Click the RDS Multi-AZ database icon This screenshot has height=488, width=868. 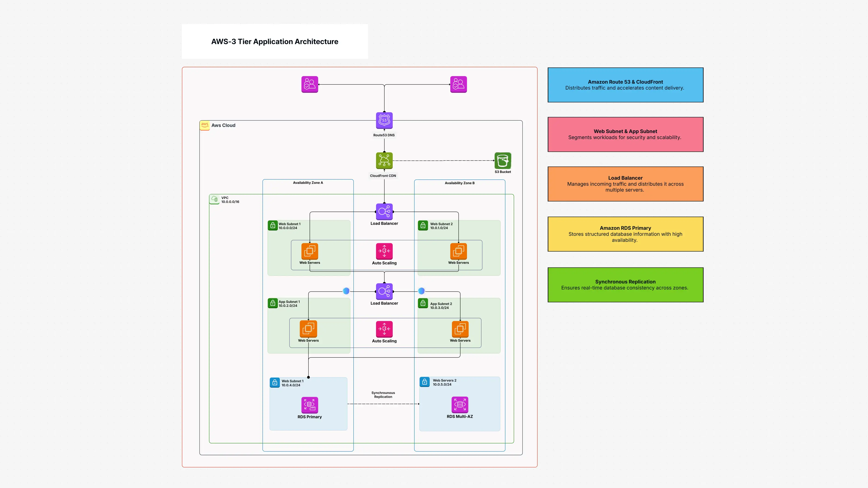(460, 404)
